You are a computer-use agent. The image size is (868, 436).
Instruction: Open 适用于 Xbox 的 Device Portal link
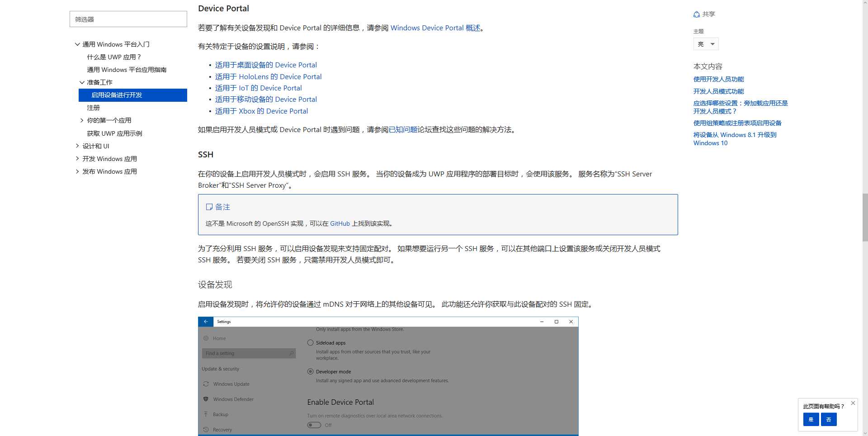point(261,111)
